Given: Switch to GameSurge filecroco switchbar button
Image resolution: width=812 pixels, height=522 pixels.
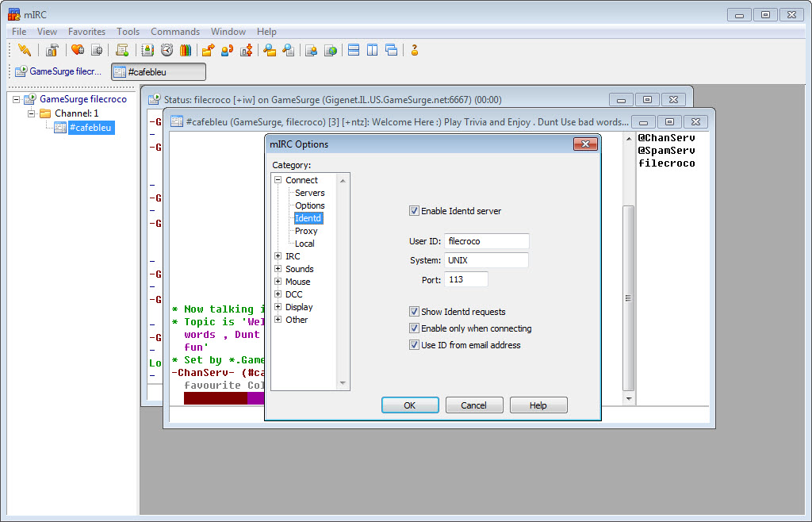Looking at the screenshot, I should coord(58,71).
